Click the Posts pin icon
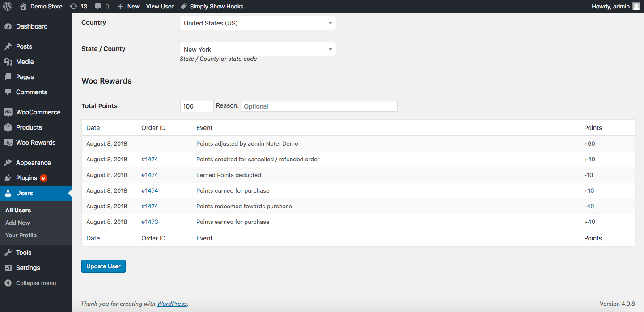The width and height of the screenshot is (644, 312). tap(8, 46)
